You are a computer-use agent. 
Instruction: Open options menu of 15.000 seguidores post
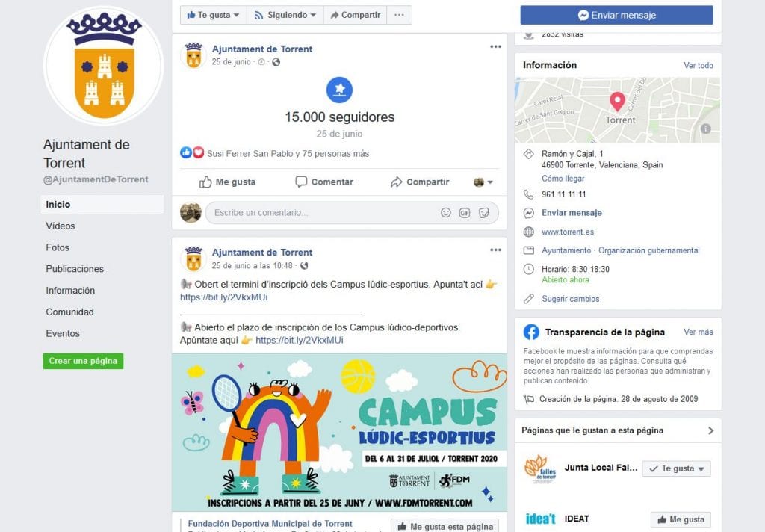(495, 47)
